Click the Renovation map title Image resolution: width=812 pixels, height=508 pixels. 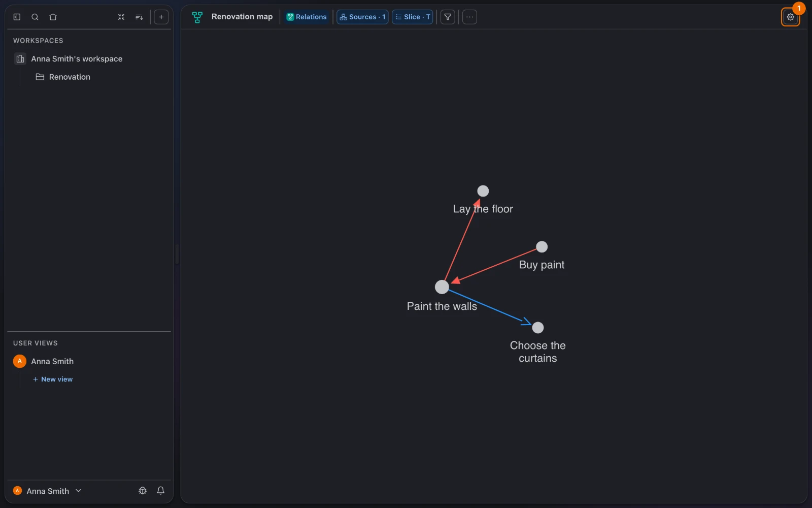pos(242,17)
